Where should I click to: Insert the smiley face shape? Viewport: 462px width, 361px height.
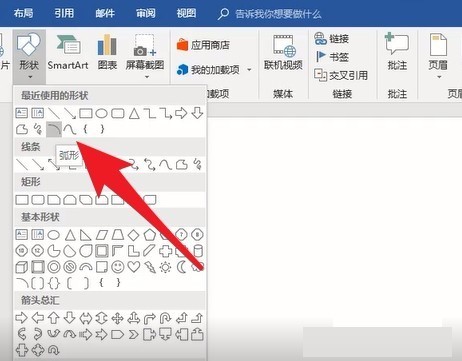(118, 267)
